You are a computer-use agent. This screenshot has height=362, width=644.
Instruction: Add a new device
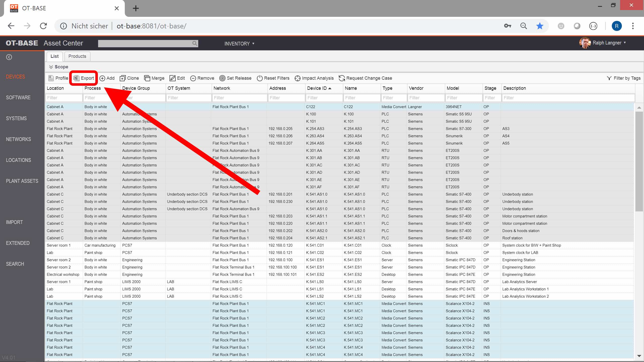pos(107,78)
